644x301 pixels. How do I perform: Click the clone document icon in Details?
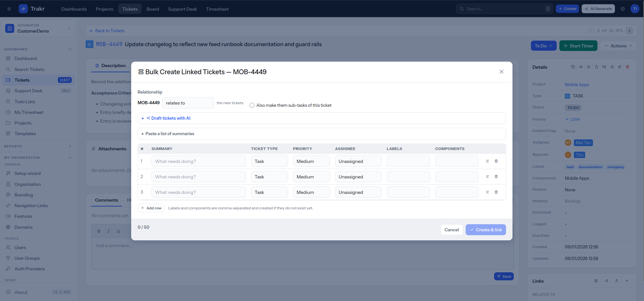click(596, 67)
